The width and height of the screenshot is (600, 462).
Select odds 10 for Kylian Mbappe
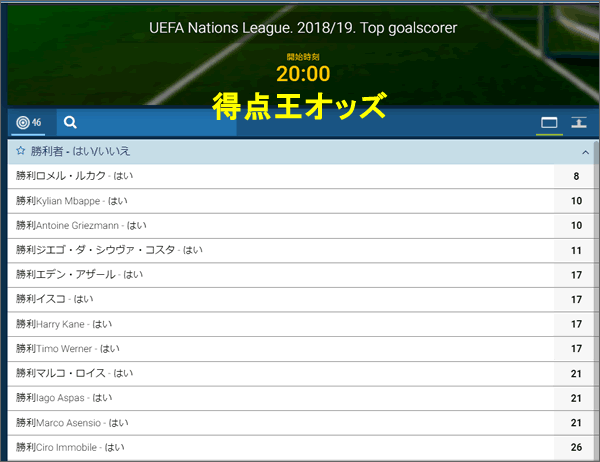574,201
